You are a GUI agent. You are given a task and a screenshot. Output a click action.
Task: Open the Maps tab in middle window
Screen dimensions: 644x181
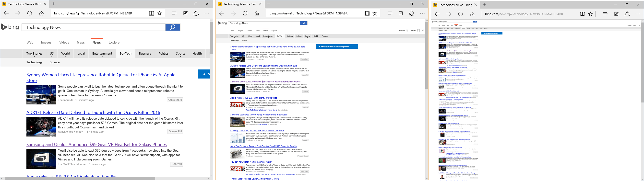point(258,31)
